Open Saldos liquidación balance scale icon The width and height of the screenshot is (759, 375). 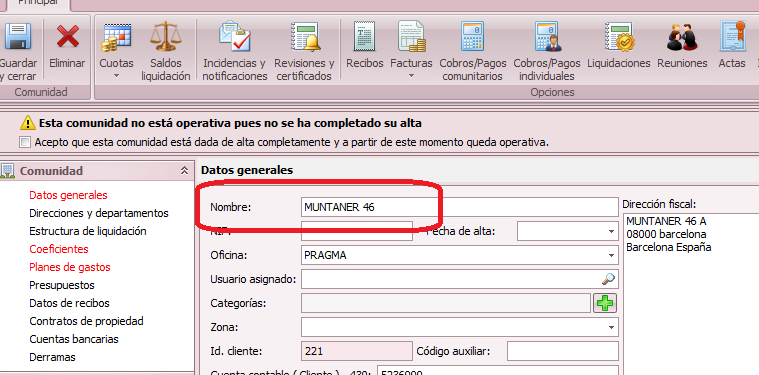point(166,36)
